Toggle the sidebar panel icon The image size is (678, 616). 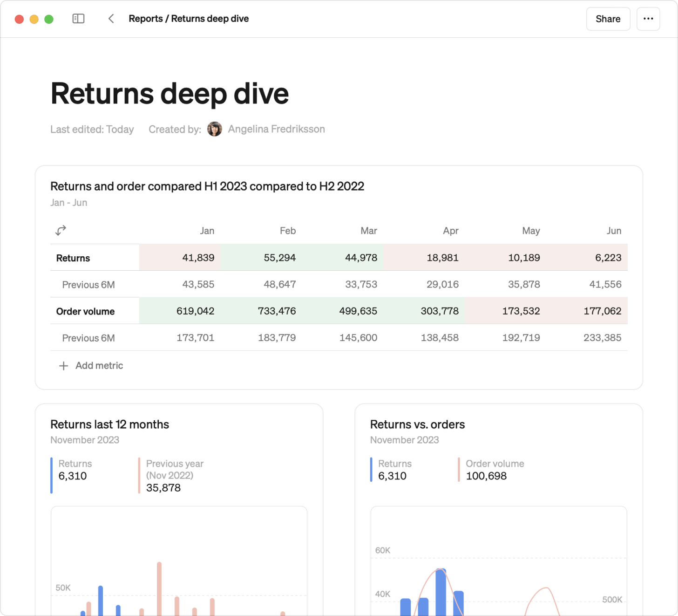pyautogui.click(x=78, y=19)
